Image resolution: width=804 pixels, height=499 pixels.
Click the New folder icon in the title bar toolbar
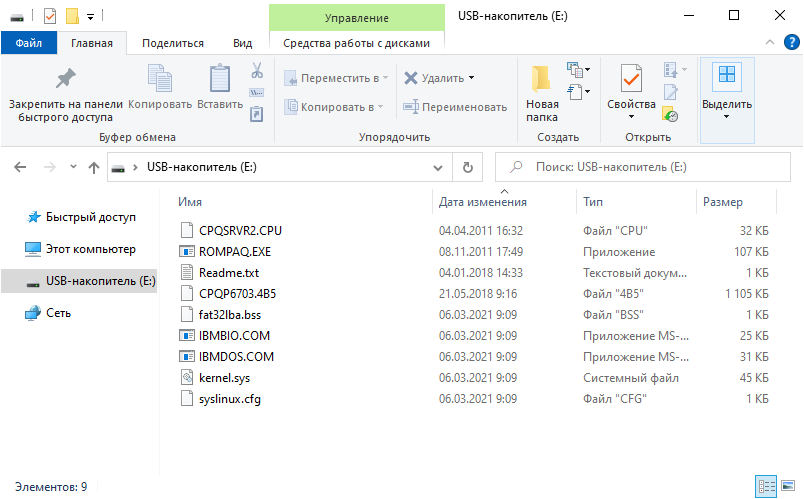coord(72,16)
